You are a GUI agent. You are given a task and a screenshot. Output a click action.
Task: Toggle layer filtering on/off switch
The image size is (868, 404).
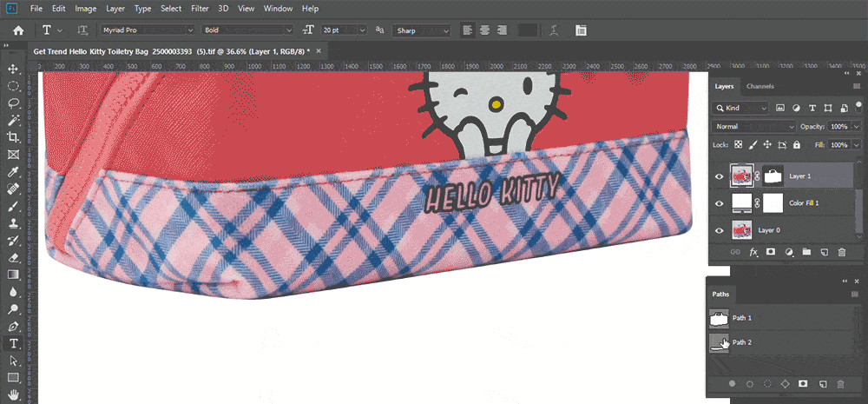click(858, 106)
